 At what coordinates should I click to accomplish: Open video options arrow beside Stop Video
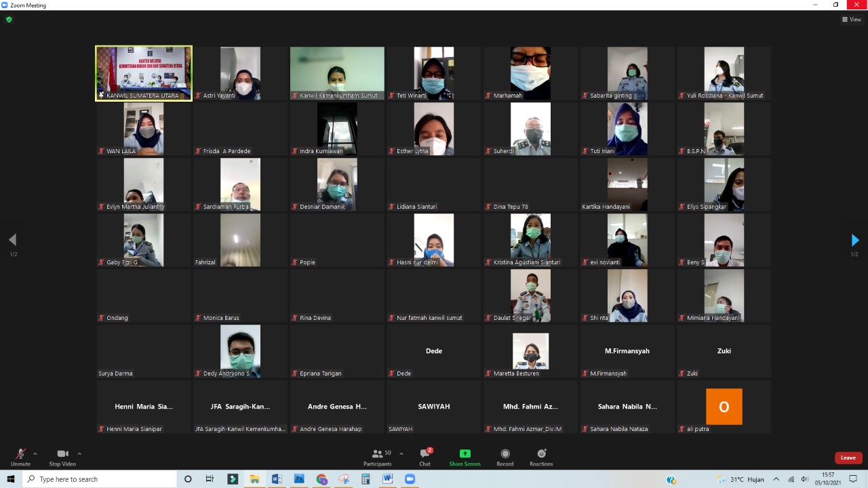click(x=79, y=454)
